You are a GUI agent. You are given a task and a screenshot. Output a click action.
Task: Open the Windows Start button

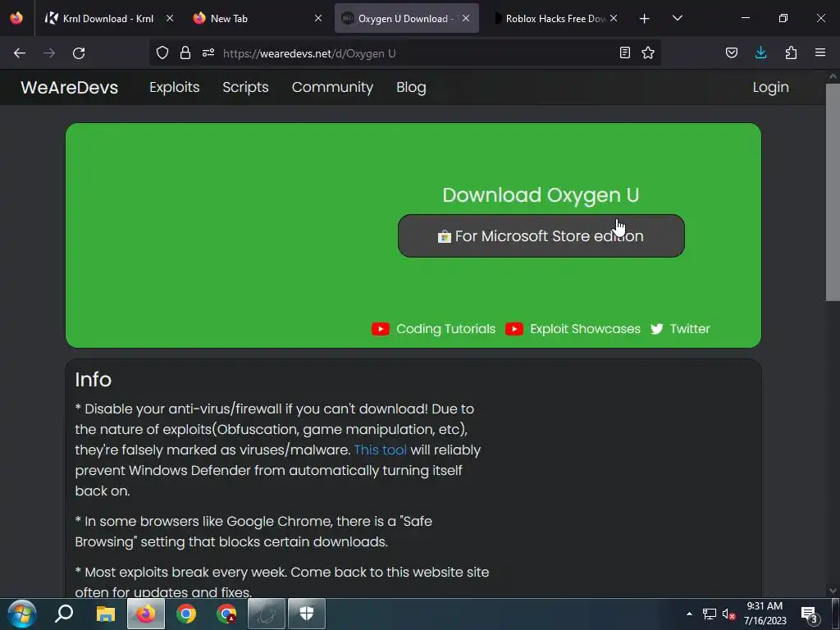click(x=22, y=614)
